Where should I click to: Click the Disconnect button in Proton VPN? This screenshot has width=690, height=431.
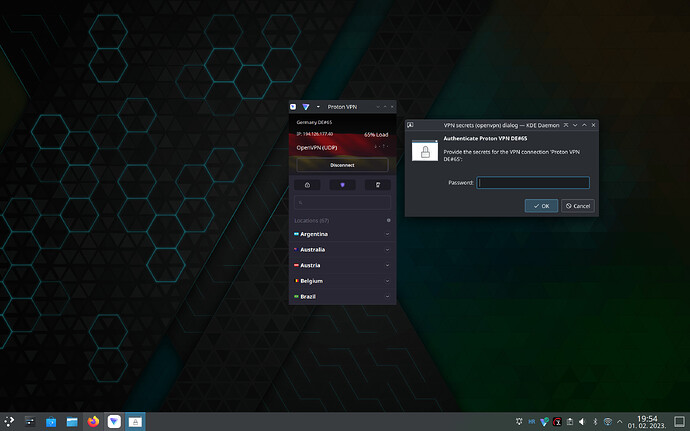pyautogui.click(x=342, y=165)
